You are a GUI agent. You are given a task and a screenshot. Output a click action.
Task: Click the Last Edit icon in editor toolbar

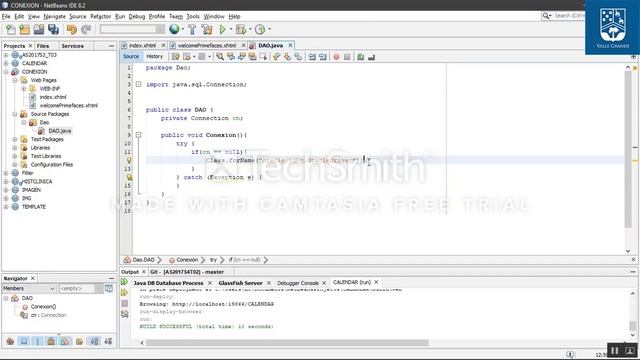pyautogui.click(x=176, y=57)
